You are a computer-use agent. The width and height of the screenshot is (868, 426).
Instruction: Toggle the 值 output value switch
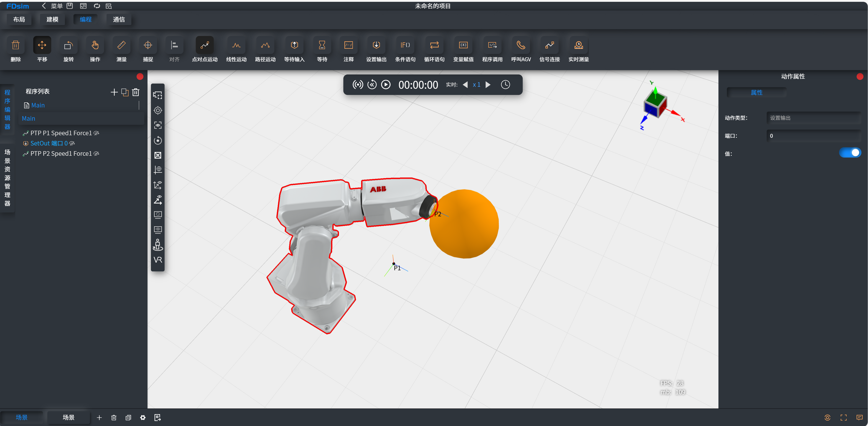850,153
